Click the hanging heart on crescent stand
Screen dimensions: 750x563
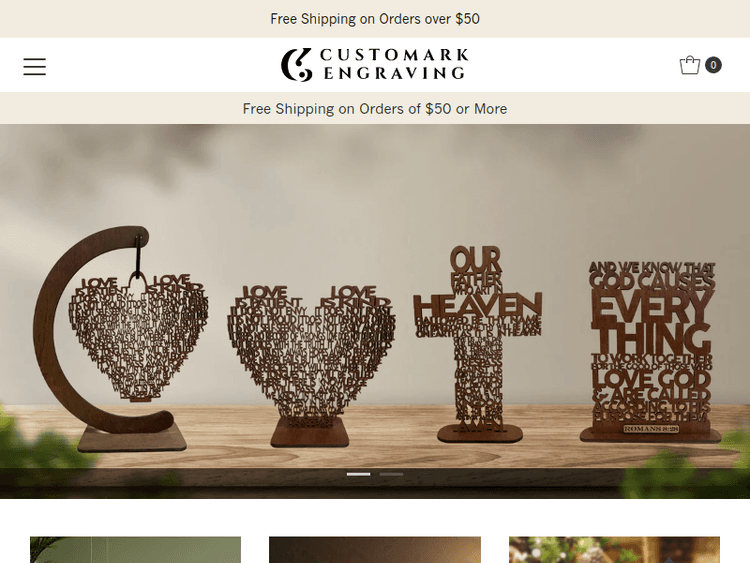pos(141,335)
